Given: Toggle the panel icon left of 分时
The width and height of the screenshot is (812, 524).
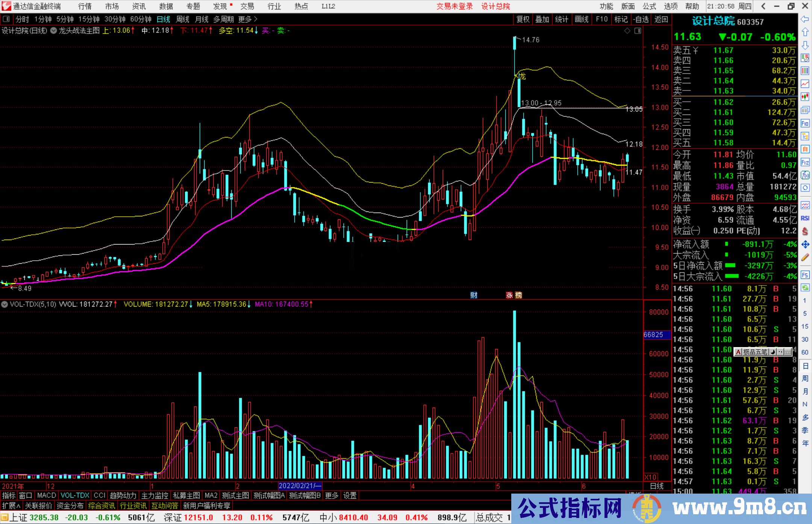Looking at the screenshot, I should point(6,19).
